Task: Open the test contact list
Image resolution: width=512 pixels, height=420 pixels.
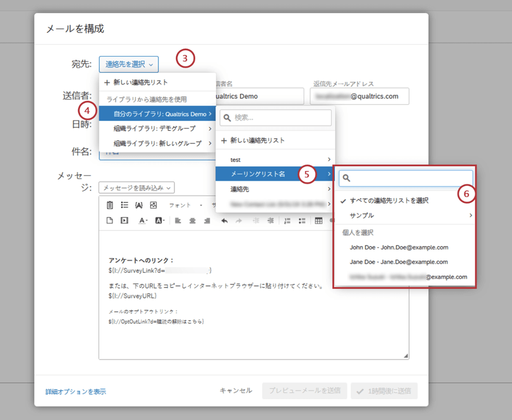Action: pyautogui.click(x=275, y=160)
